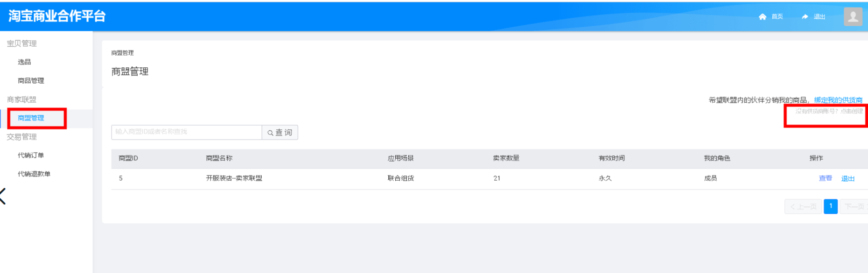
Task: Click the 绑定我的供货商 link
Action: coord(838,100)
